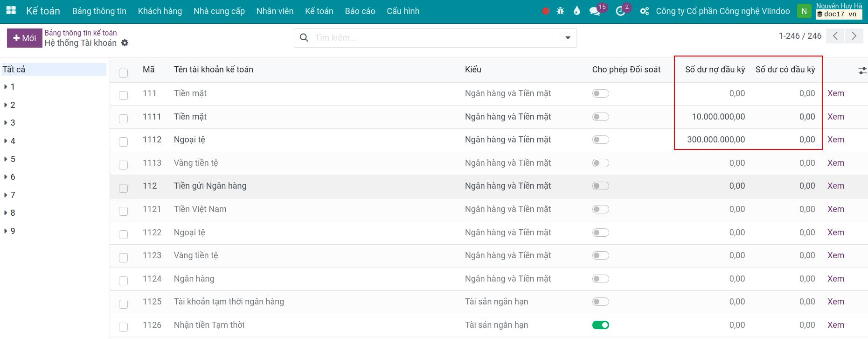
Task: Toggle reconciliation switch for account 111
Action: [x=601, y=93]
